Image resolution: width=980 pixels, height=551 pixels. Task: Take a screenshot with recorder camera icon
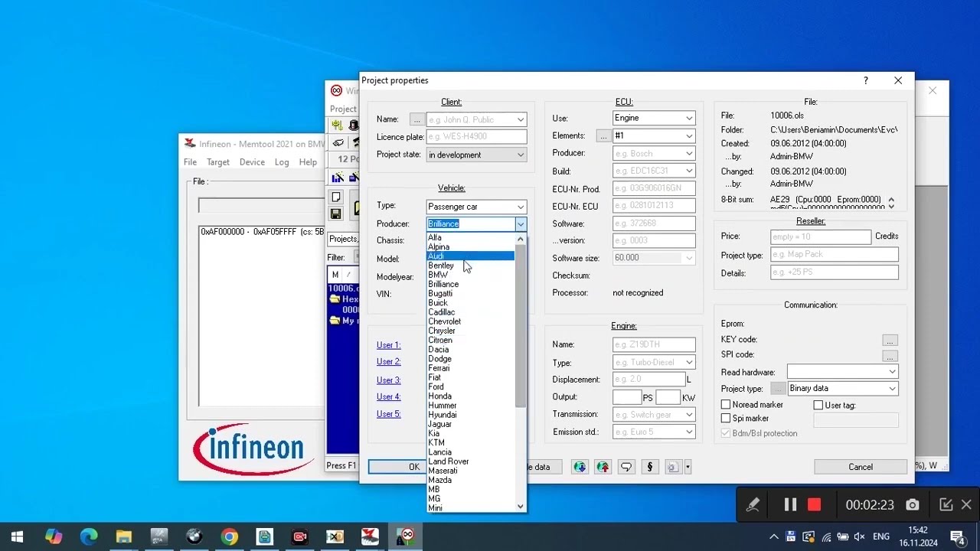pos(912,504)
